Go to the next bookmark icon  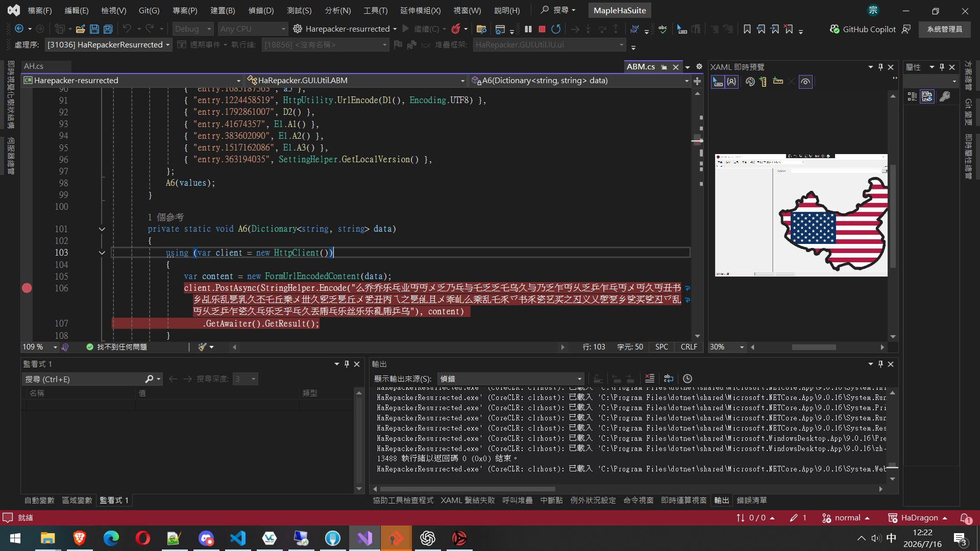coord(775,29)
